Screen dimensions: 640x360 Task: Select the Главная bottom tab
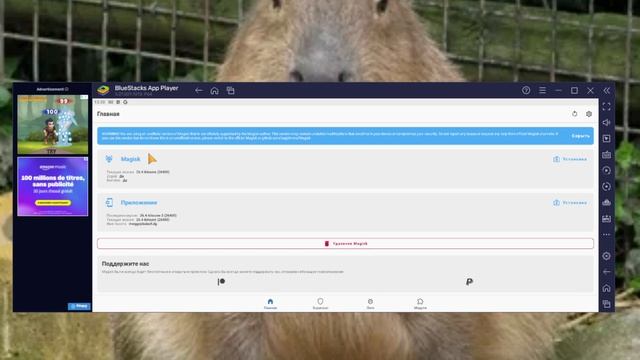[x=270, y=304]
